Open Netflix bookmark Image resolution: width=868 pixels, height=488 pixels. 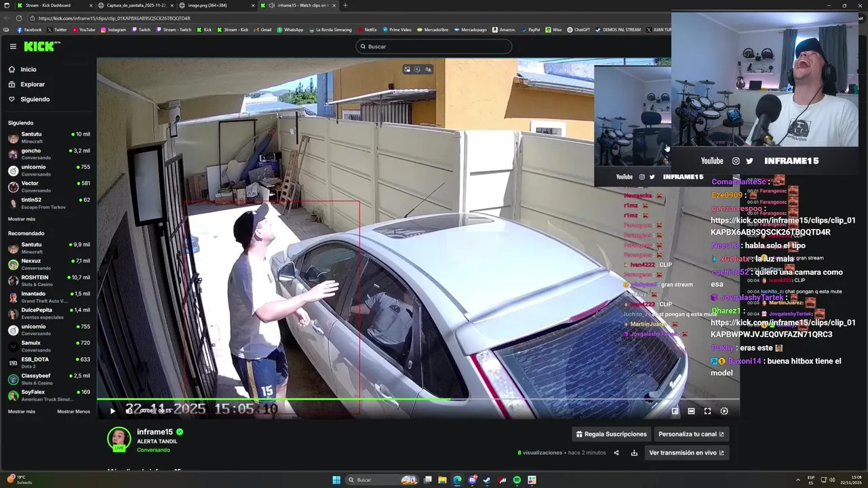(x=367, y=30)
